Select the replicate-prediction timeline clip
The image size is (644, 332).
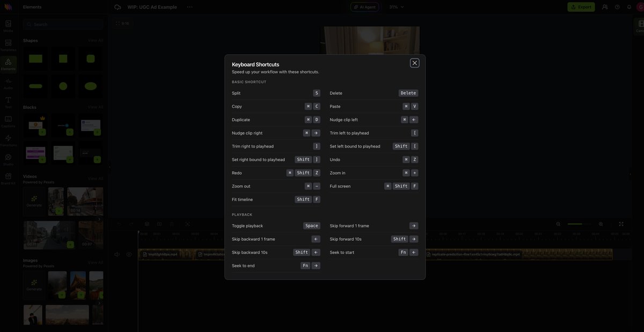click(519, 254)
